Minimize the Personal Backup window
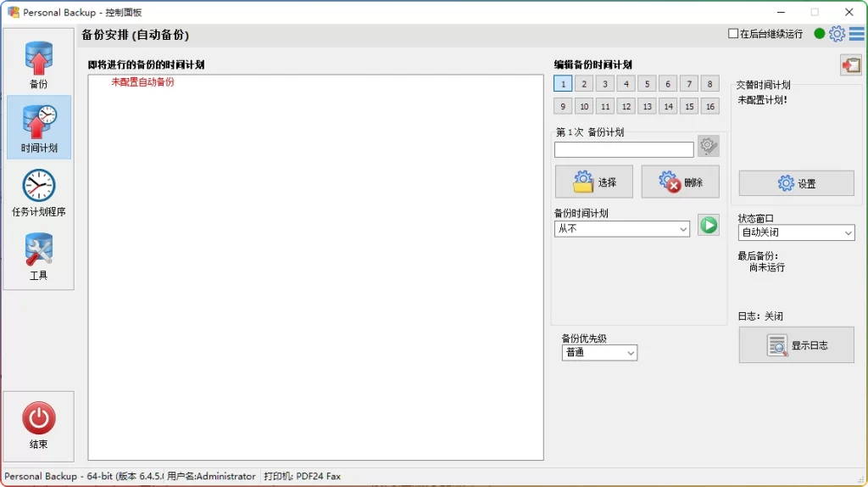The image size is (868, 487). tap(781, 12)
